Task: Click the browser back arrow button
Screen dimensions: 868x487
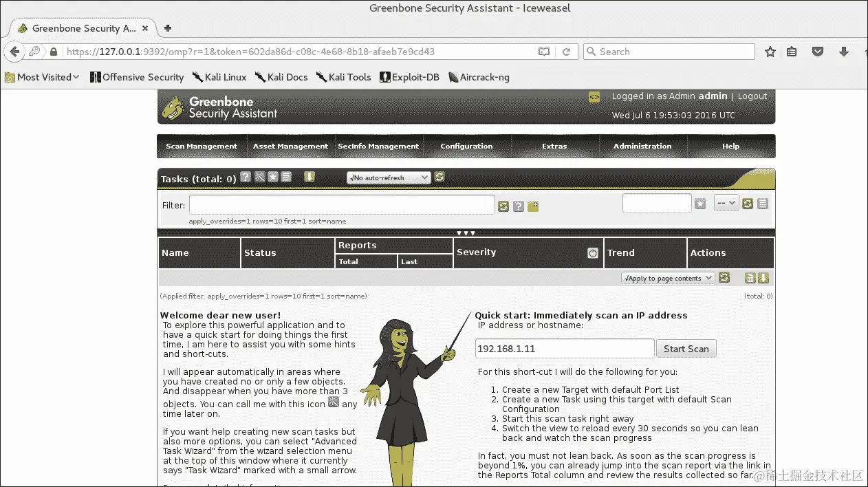Action: pyautogui.click(x=14, y=52)
